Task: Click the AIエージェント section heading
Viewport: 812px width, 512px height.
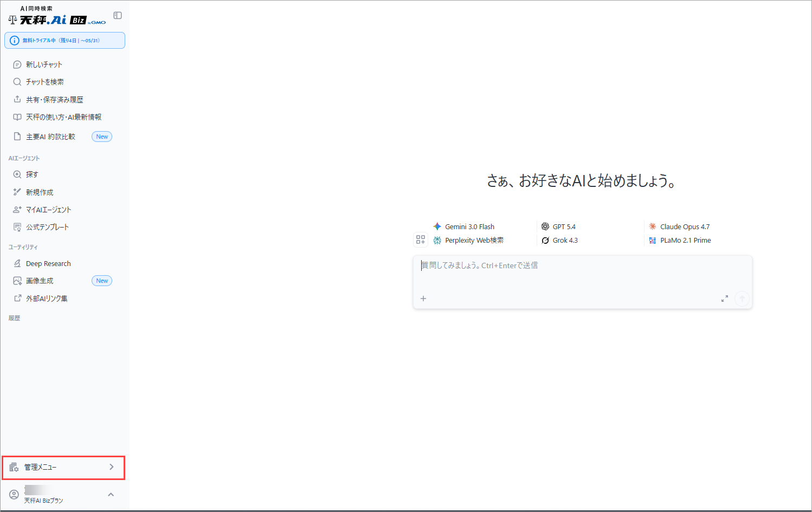Action: click(x=24, y=158)
